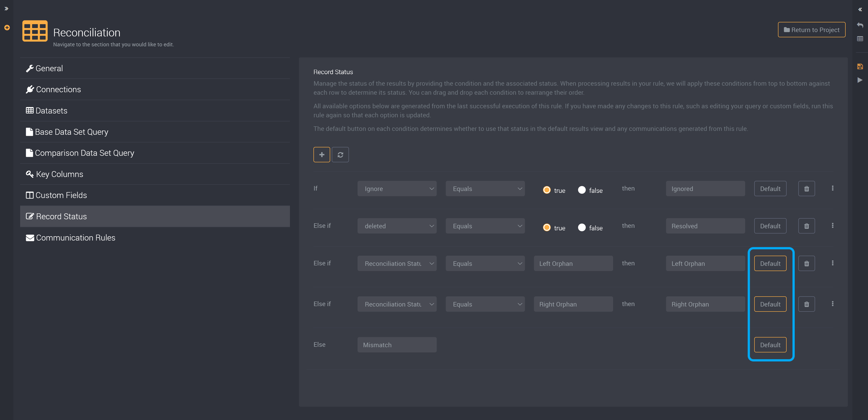Select false for the Ignore condition

point(582,190)
